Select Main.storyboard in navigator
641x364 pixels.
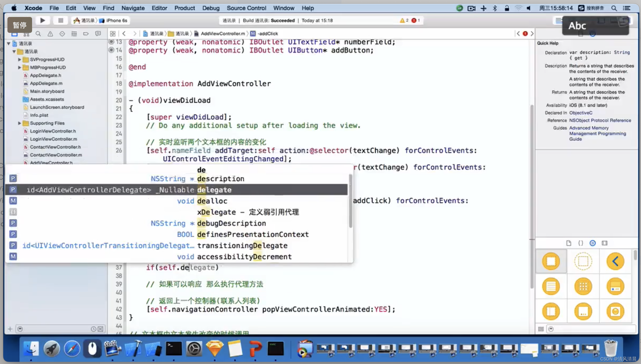pyautogui.click(x=47, y=91)
